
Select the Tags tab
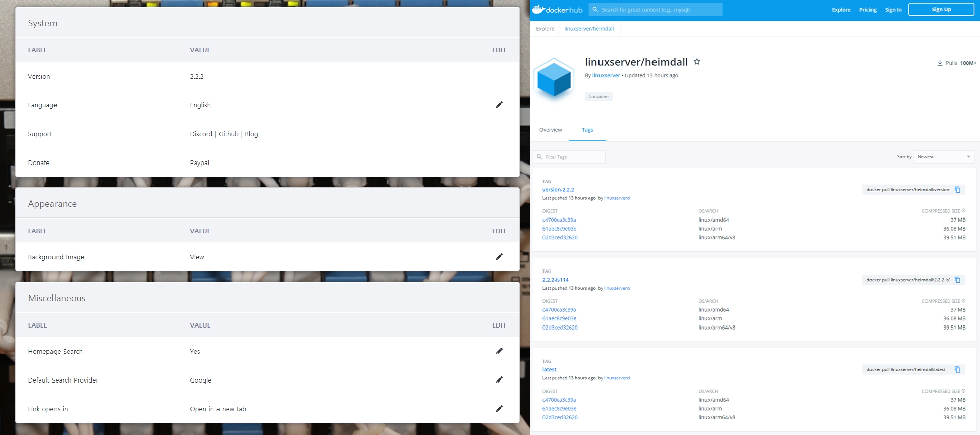[587, 130]
